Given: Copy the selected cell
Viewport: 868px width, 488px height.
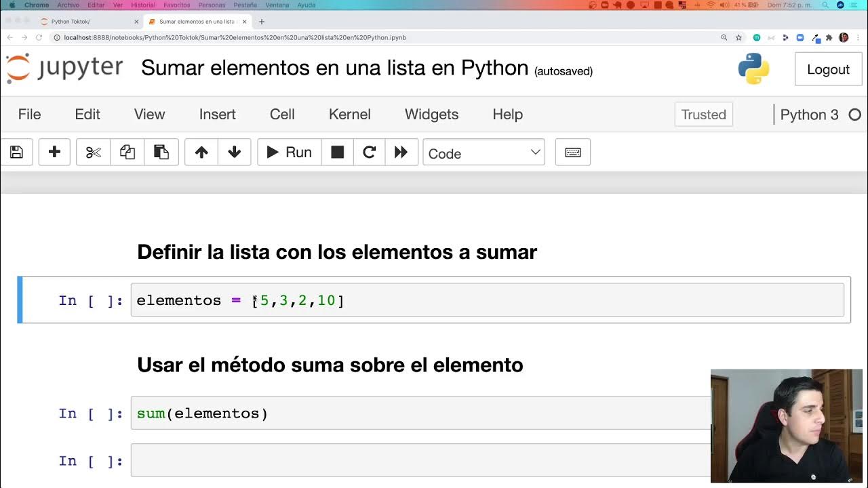Looking at the screenshot, I should coord(127,152).
